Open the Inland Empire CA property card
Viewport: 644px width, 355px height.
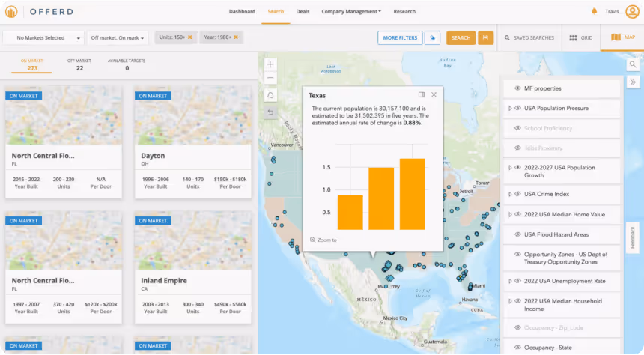[x=193, y=267]
